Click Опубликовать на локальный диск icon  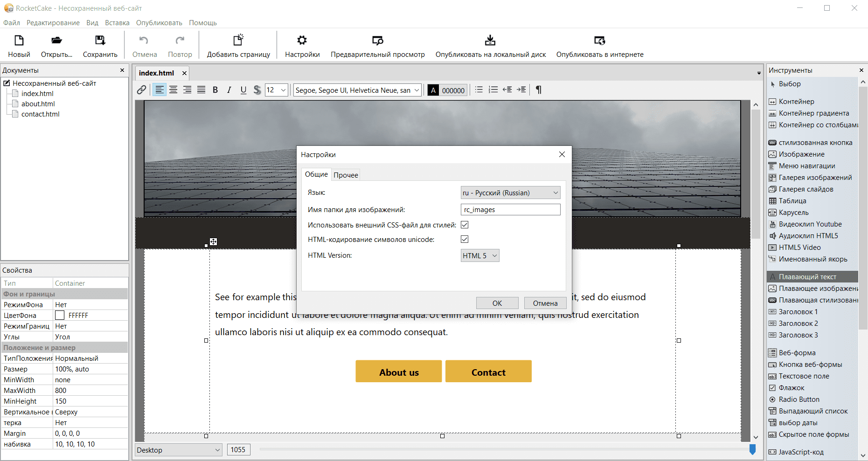pyautogui.click(x=490, y=40)
